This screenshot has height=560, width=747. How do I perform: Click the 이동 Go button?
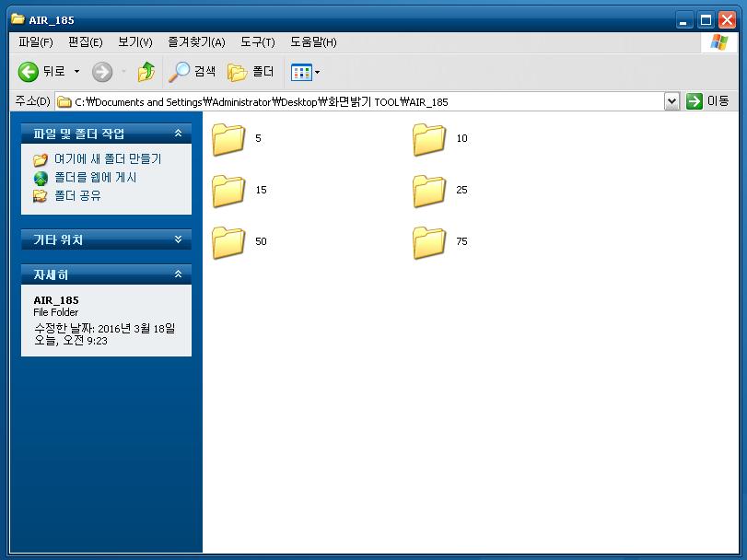click(708, 101)
